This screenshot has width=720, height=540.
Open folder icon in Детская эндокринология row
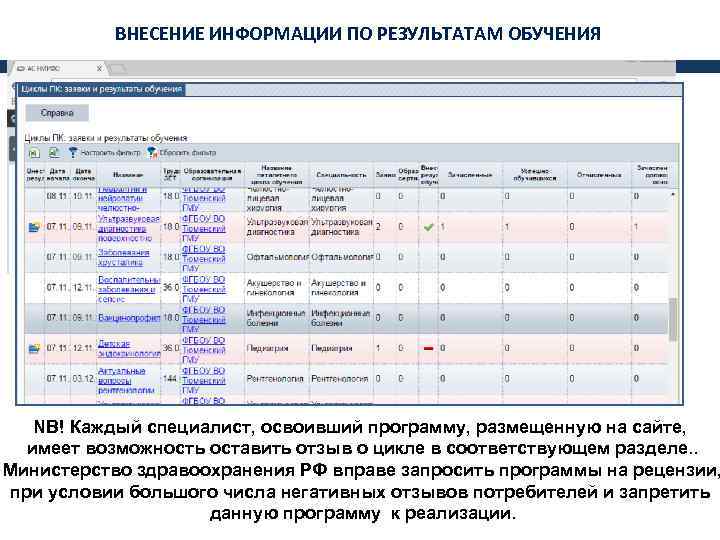(x=34, y=349)
